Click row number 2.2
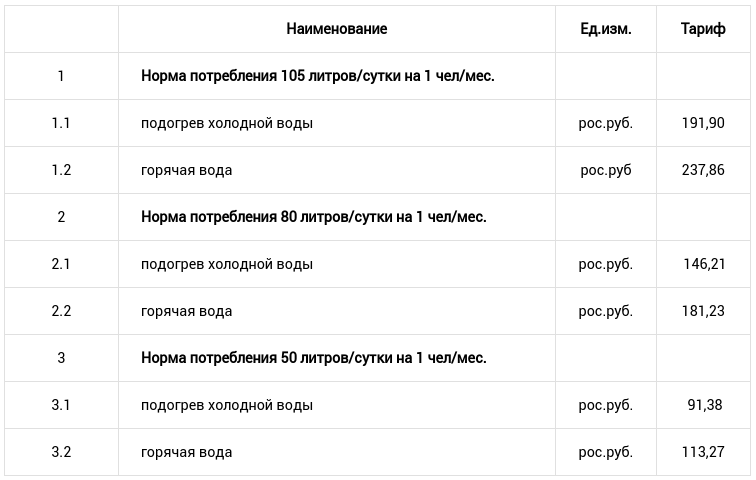Viewport: 756px width, 480px height. [61, 311]
